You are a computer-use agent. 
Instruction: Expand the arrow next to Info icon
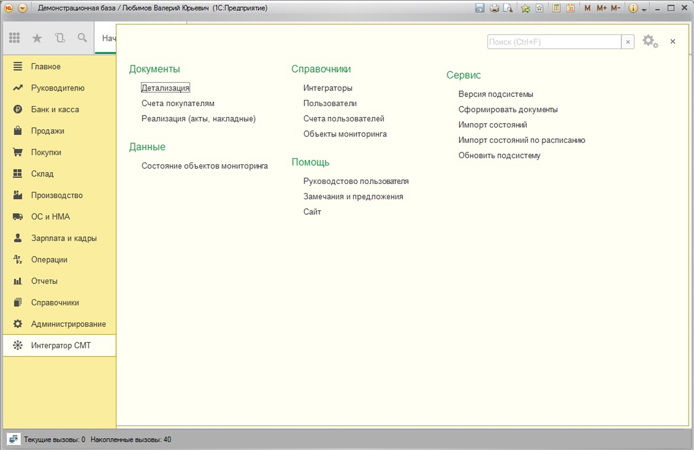point(644,9)
